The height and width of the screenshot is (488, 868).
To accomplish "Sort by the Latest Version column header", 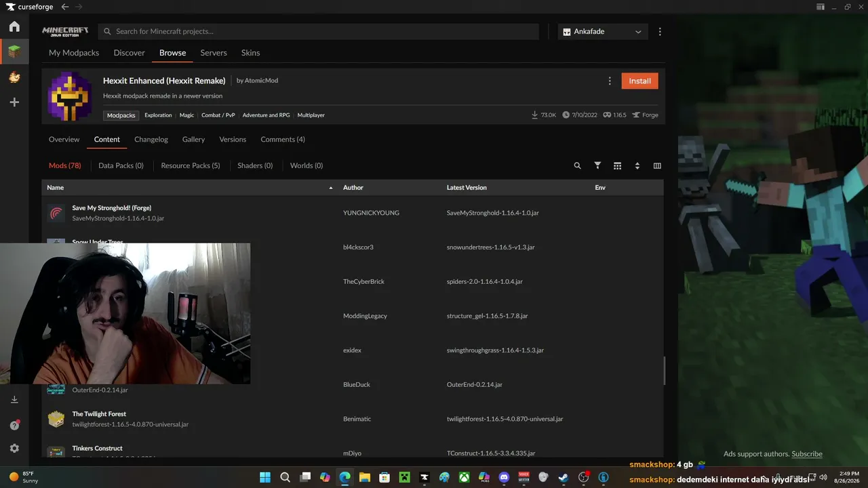I will tap(467, 188).
